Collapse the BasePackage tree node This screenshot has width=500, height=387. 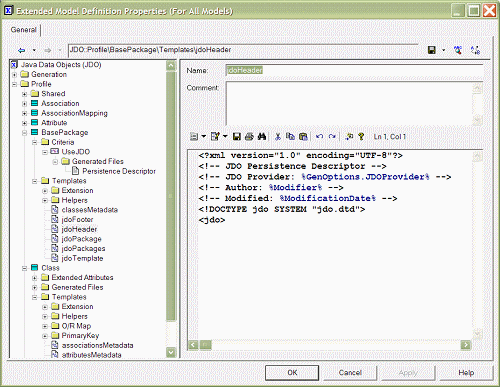[25, 133]
